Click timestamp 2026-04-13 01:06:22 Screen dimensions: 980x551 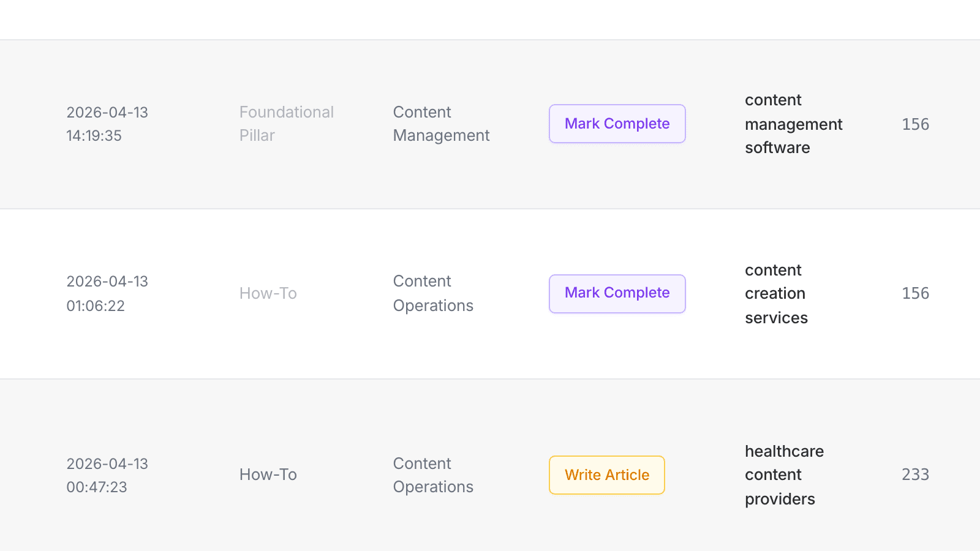tap(107, 293)
